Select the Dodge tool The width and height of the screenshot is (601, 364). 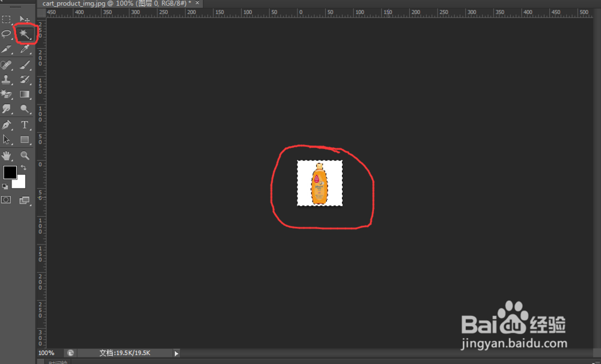(25, 109)
